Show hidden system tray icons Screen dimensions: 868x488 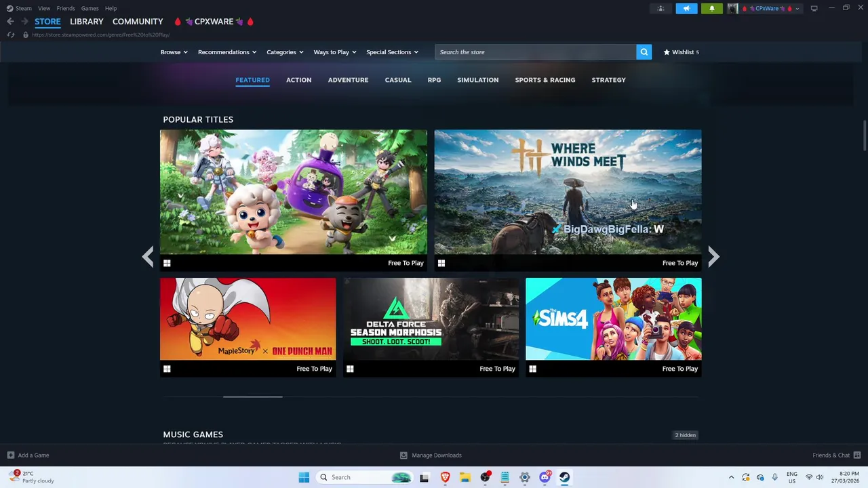[x=731, y=477]
